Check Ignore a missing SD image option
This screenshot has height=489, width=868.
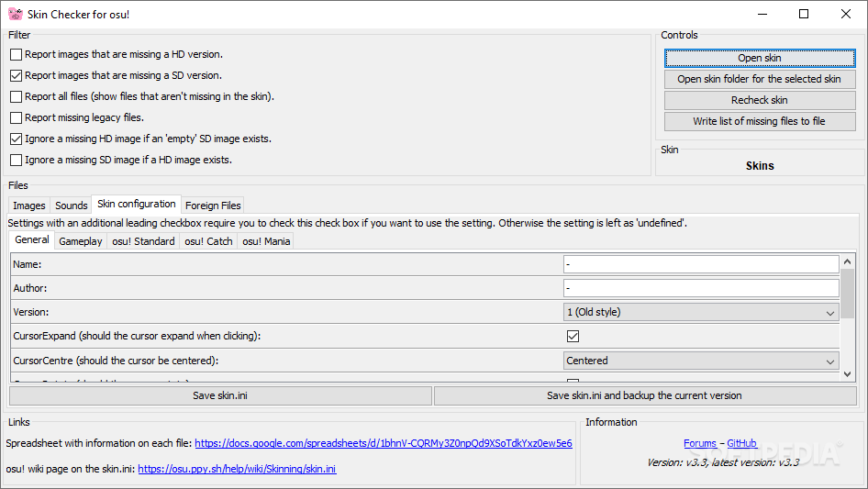[x=16, y=160]
